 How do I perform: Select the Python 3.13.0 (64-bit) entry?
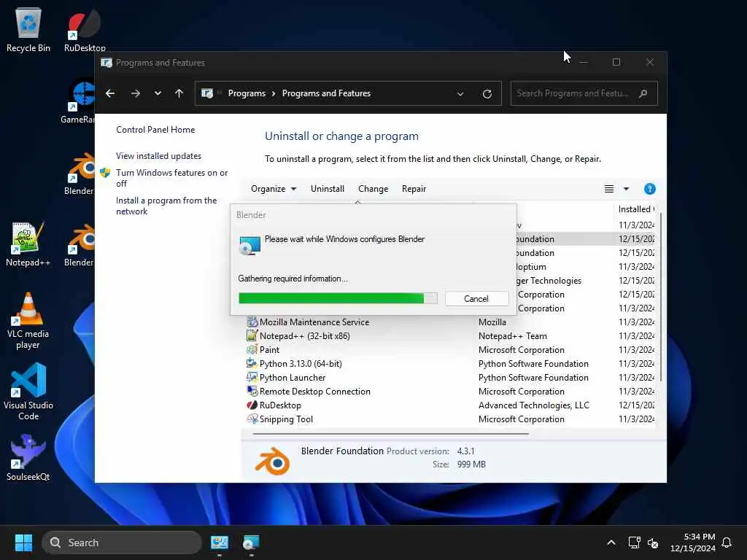[301, 363]
